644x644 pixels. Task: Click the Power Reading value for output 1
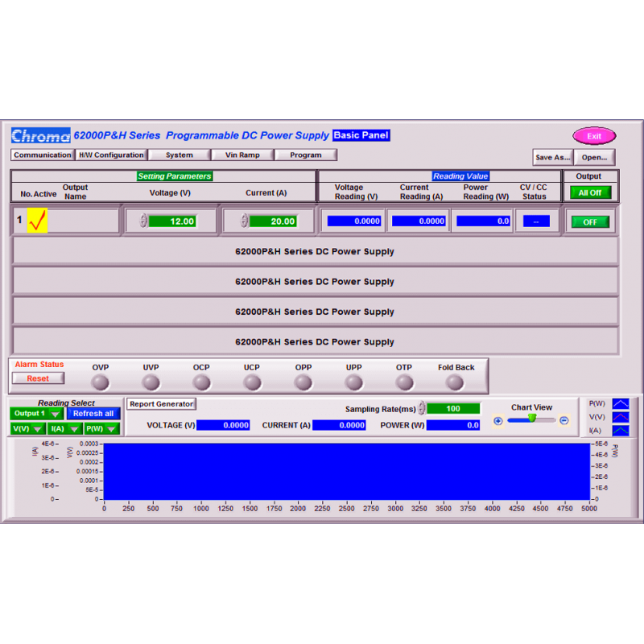(x=483, y=221)
